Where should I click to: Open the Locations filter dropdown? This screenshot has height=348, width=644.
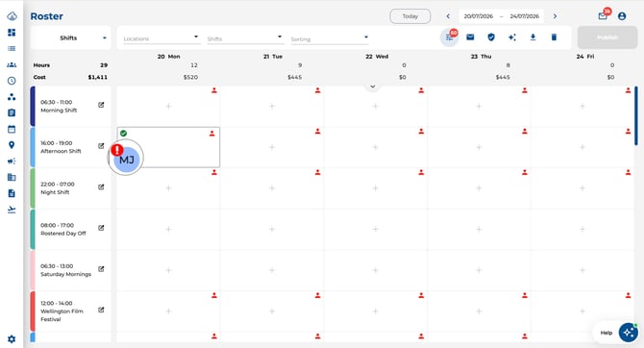click(161, 38)
